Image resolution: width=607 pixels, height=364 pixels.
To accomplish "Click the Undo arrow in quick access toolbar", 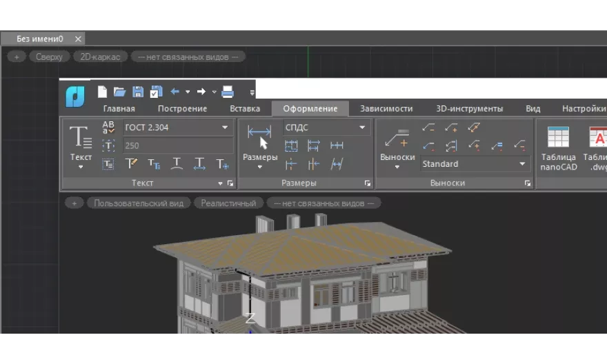I will coord(175,92).
